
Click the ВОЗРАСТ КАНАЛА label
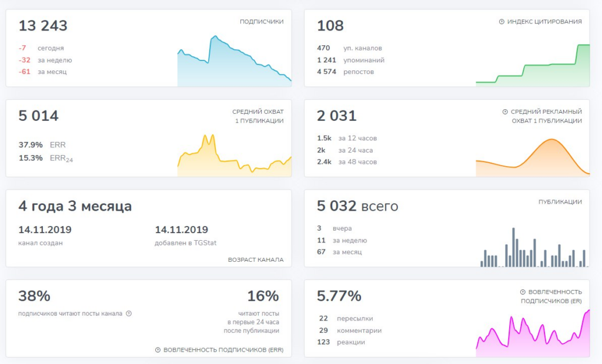click(x=256, y=260)
